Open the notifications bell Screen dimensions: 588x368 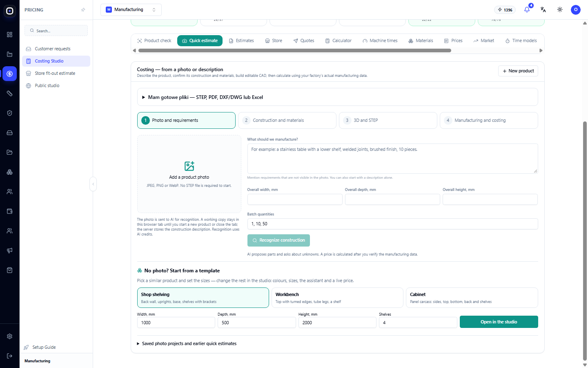(x=527, y=9)
